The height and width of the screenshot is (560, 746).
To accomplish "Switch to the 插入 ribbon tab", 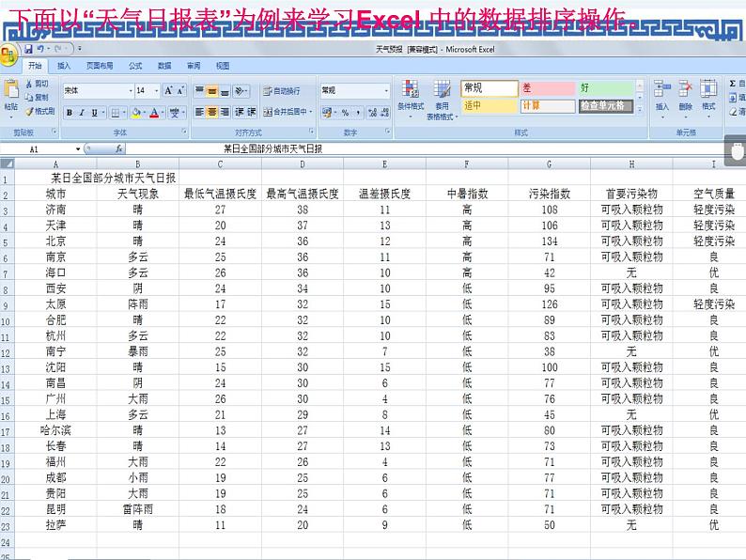I will point(64,66).
